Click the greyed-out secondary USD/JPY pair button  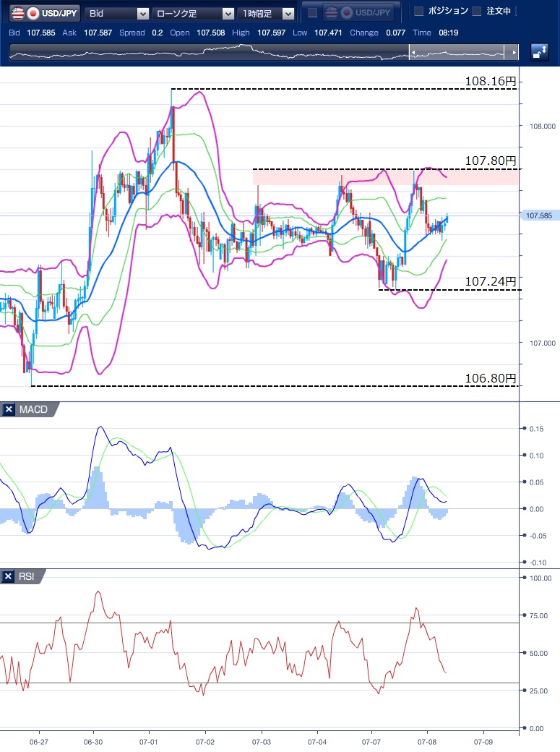pos(359,12)
